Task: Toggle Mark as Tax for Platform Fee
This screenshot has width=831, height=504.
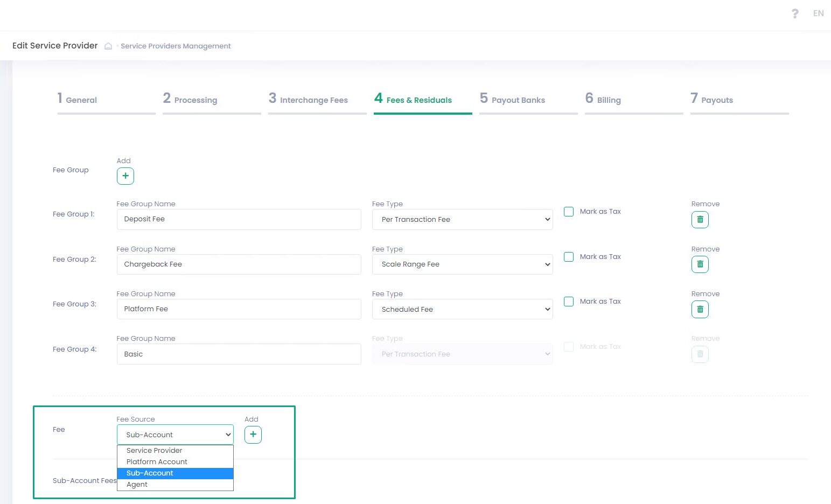Action: (569, 302)
